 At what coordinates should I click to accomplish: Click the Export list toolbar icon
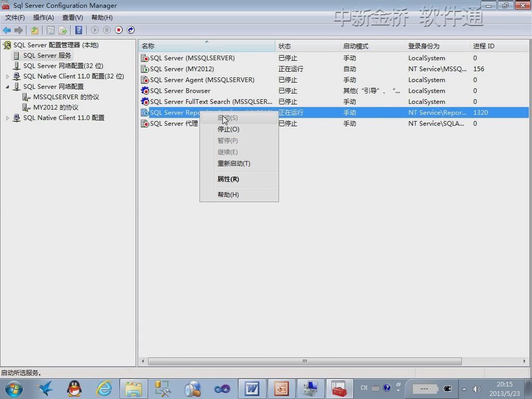tap(63, 30)
